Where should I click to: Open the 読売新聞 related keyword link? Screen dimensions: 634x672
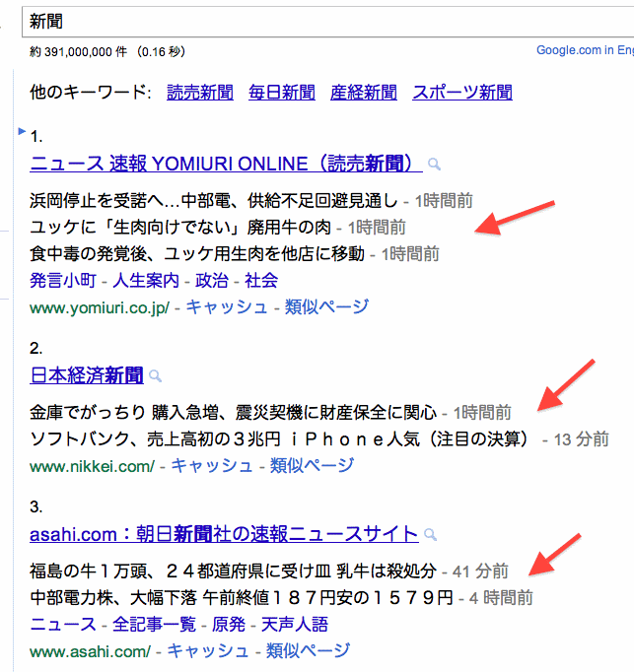200,93
